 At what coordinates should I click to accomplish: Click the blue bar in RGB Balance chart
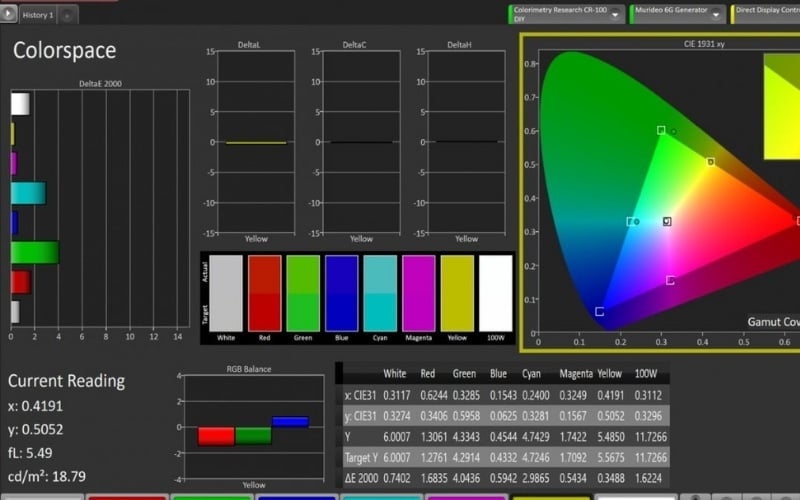[x=290, y=422]
